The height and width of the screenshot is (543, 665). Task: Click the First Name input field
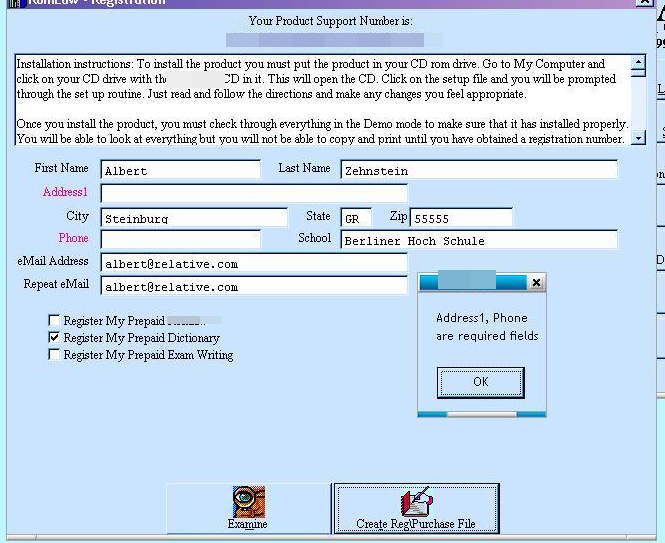click(x=180, y=170)
